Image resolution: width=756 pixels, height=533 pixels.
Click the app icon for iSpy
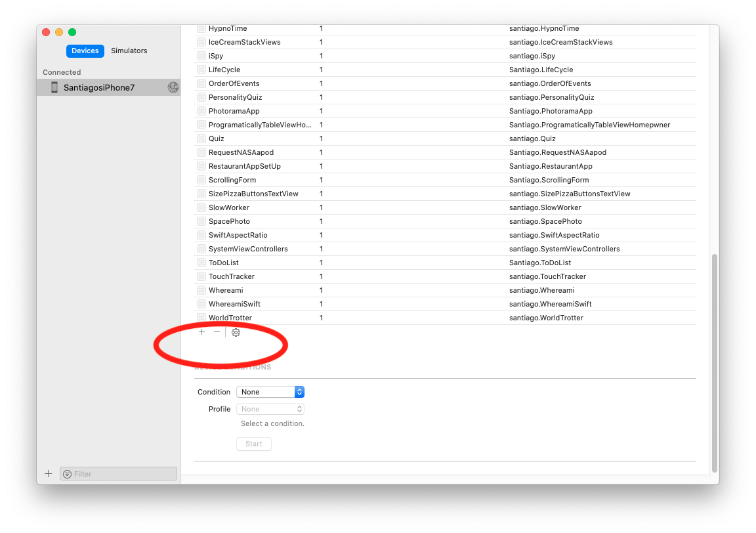[201, 56]
